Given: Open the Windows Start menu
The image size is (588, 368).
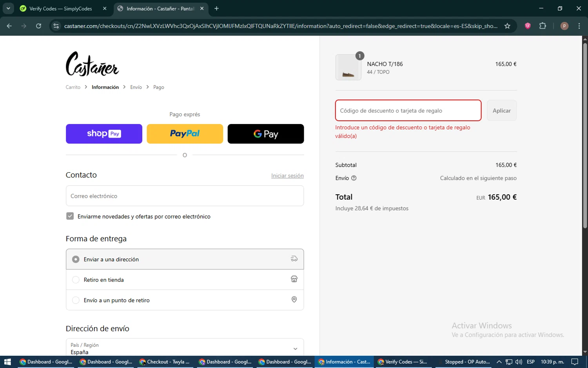Looking at the screenshot, I should pos(7,362).
